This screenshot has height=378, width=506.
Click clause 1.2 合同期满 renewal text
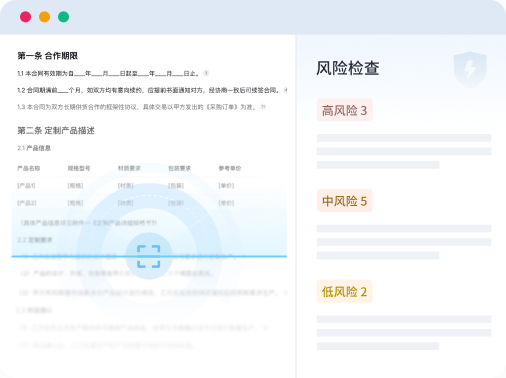[148, 90]
